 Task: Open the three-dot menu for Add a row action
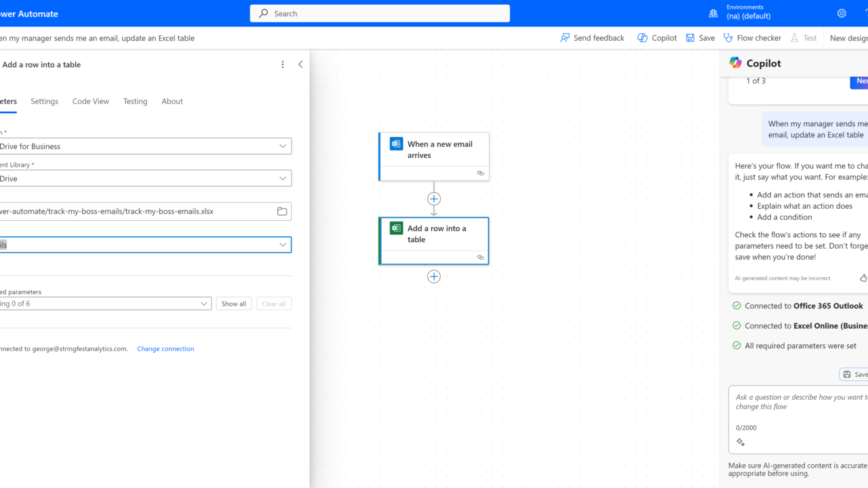[283, 64]
